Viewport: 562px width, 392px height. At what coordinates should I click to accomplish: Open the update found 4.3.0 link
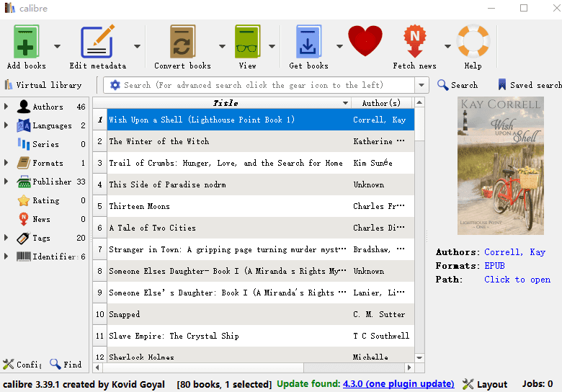[x=398, y=384]
